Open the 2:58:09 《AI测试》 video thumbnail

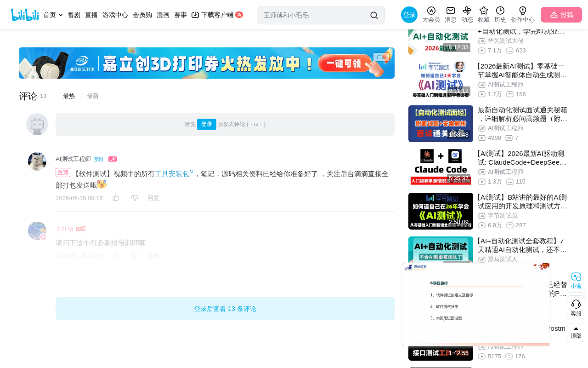pyautogui.click(x=441, y=211)
